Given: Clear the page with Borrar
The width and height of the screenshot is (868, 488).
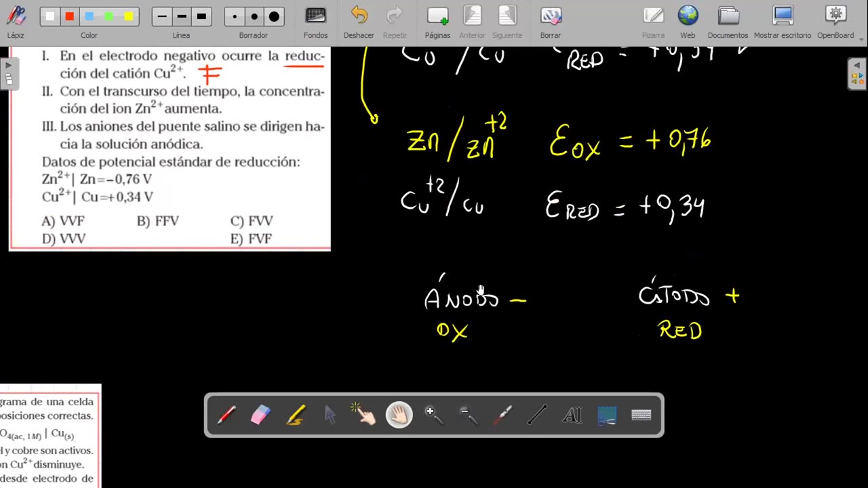Looking at the screenshot, I should point(551,22).
